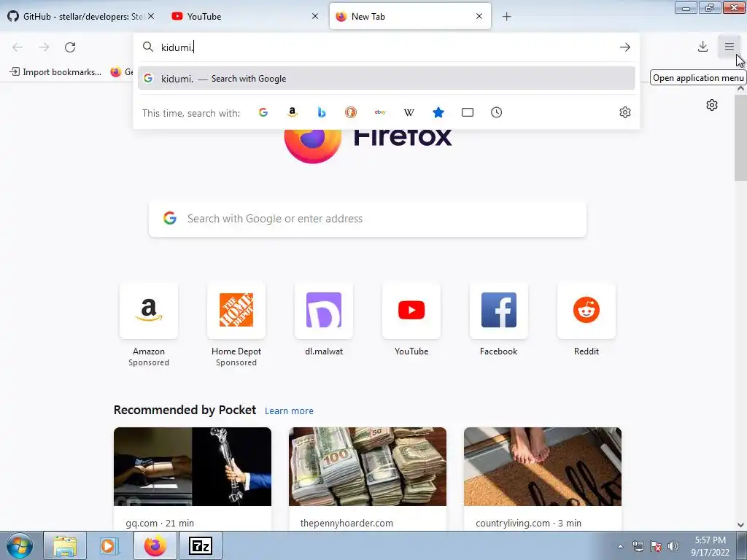Open the Firefox application menu
This screenshot has height=560, width=747.
729,47
